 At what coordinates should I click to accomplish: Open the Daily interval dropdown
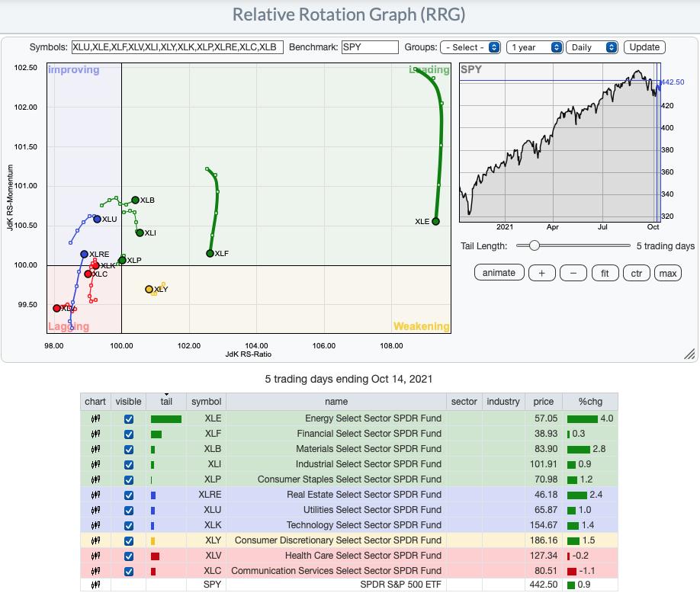(x=592, y=47)
